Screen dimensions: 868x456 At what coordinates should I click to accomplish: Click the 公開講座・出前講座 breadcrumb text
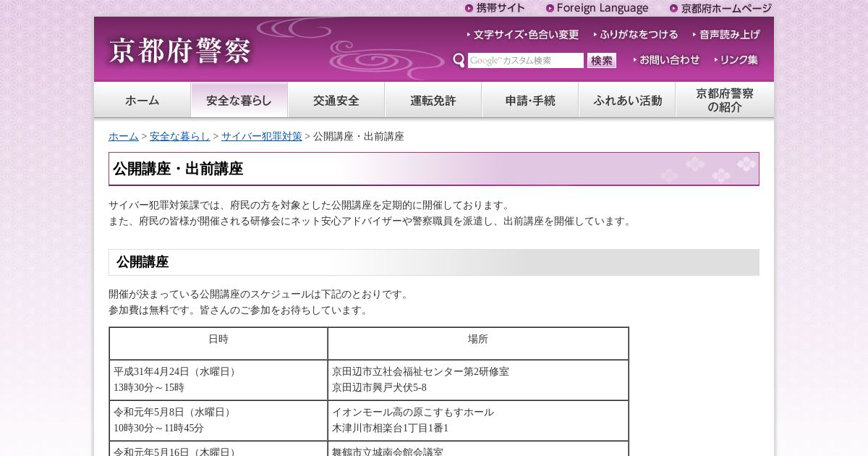(359, 136)
